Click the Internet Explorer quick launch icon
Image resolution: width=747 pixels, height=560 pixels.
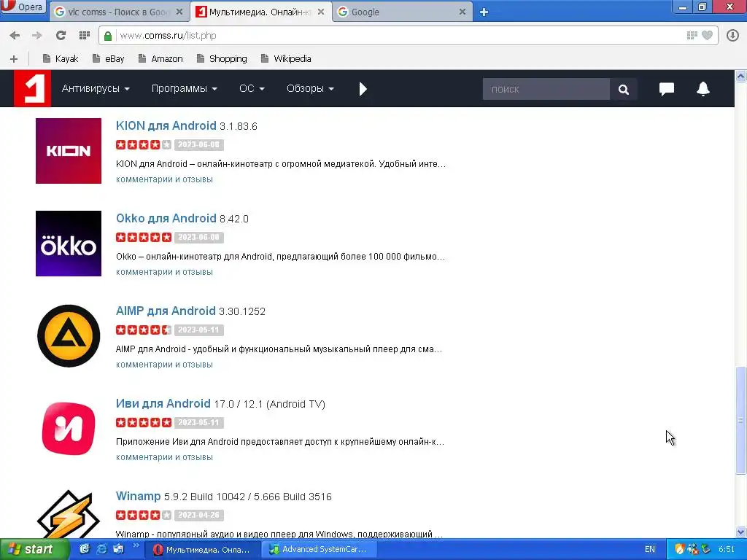click(x=101, y=549)
